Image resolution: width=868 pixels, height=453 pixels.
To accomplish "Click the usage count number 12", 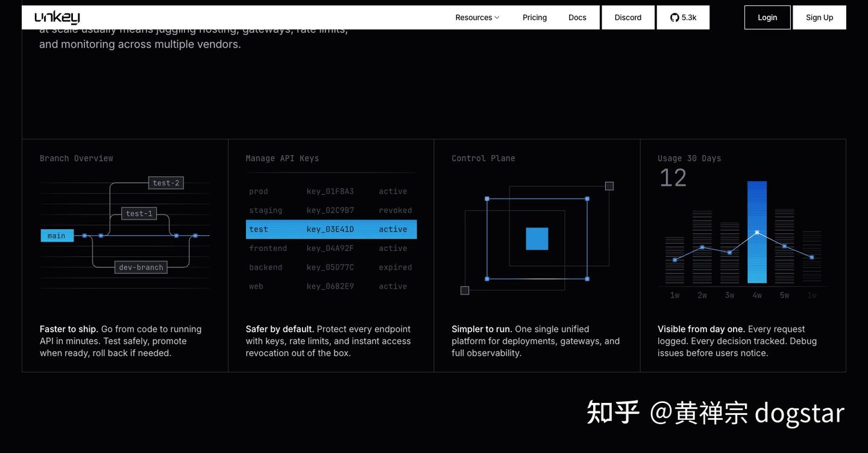I will coord(673,178).
